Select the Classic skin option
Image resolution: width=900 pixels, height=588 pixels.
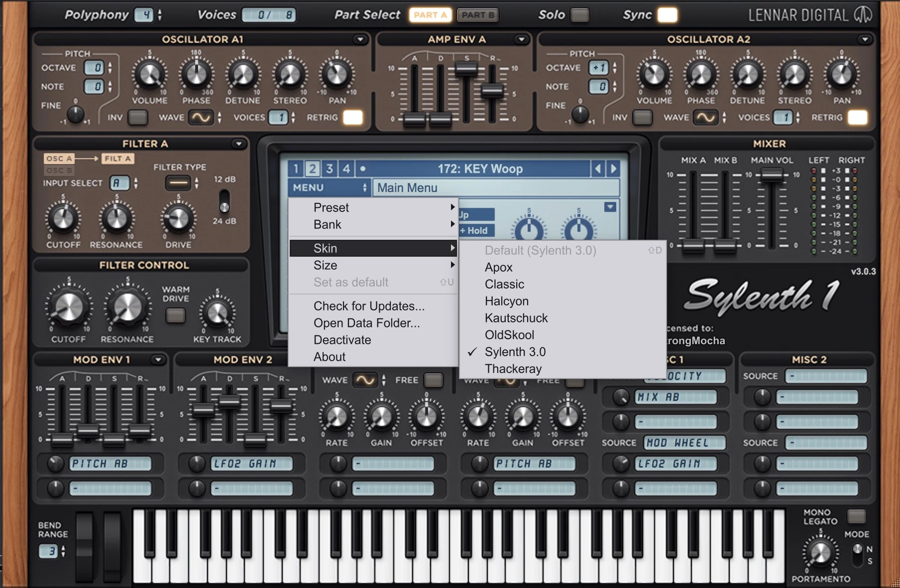pyautogui.click(x=504, y=284)
